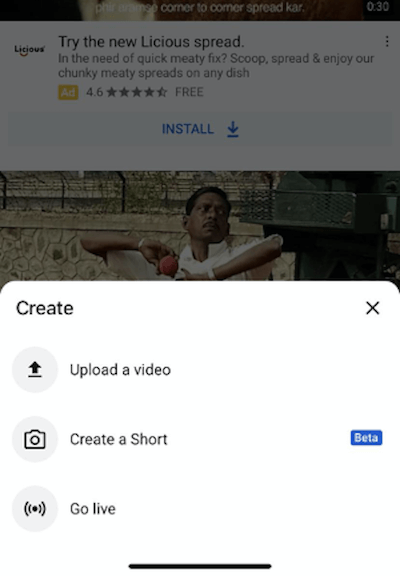Tap the 'Create' sheet heading
Screen dimensions: 400x576
click(45, 308)
